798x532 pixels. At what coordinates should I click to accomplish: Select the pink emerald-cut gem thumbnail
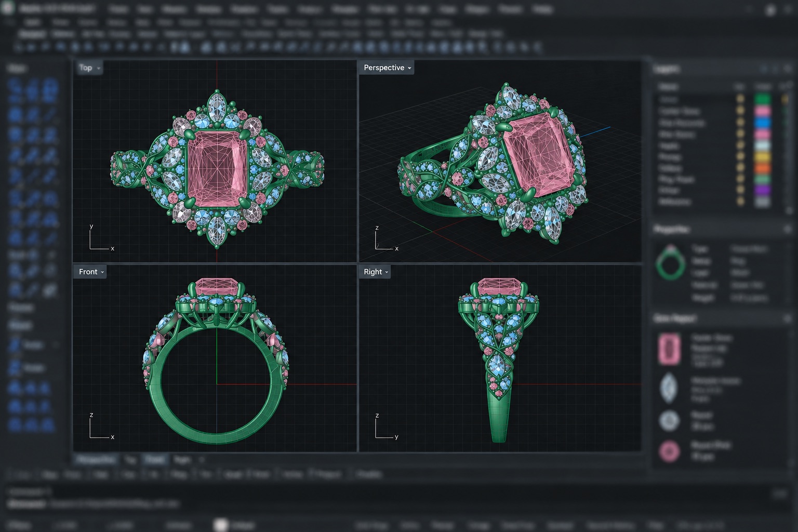[669, 349]
